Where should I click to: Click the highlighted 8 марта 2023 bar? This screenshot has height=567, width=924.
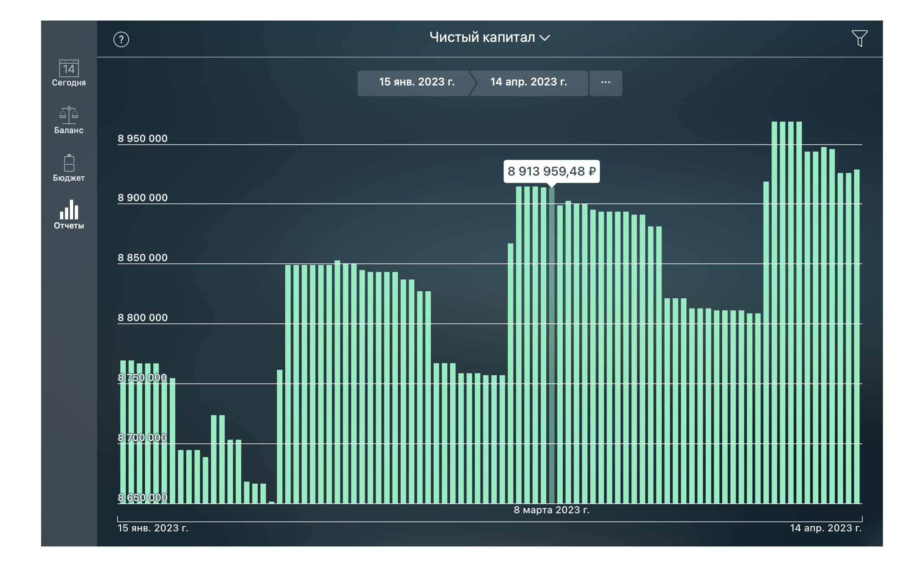(x=552, y=346)
